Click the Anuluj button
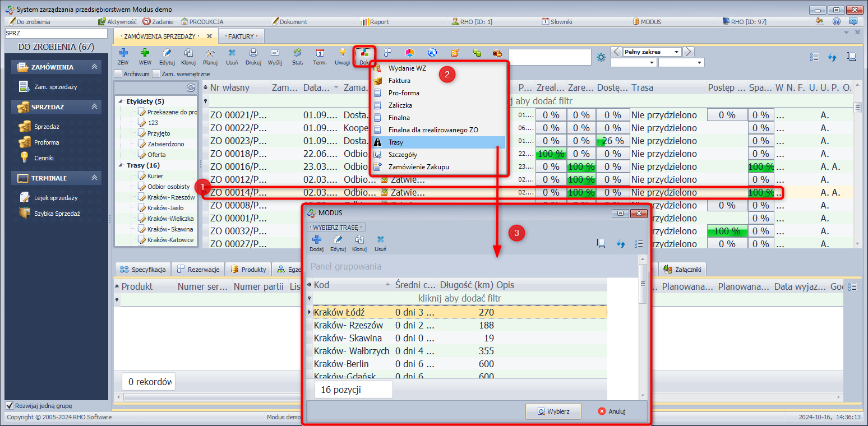Image resolution: width=868 pixels, height=426 pixels. tap(611, 411)
